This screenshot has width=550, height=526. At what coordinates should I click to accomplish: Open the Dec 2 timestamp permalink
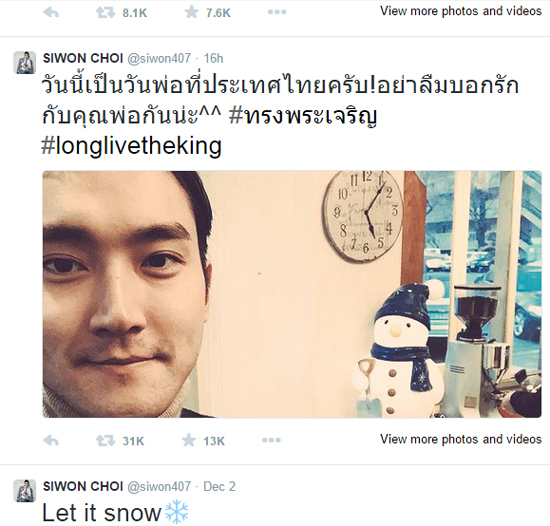[x=220, y=486]
